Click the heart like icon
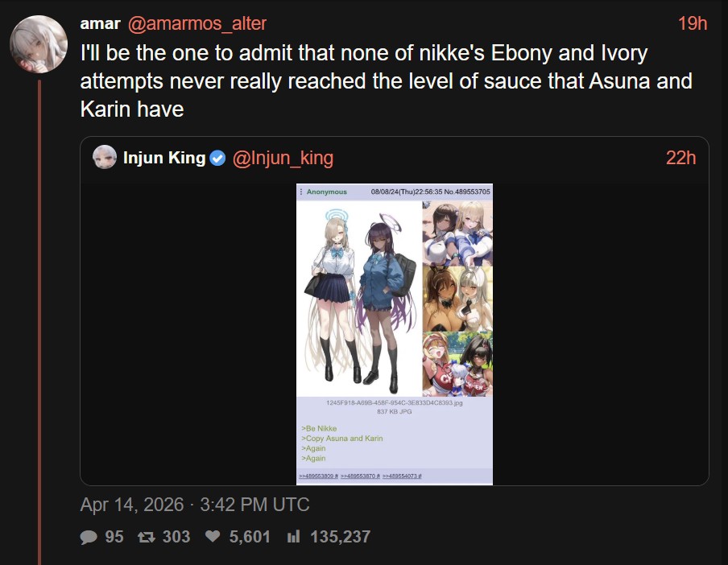Viewport: 728px width, 565px height. [x=213, y=537]
